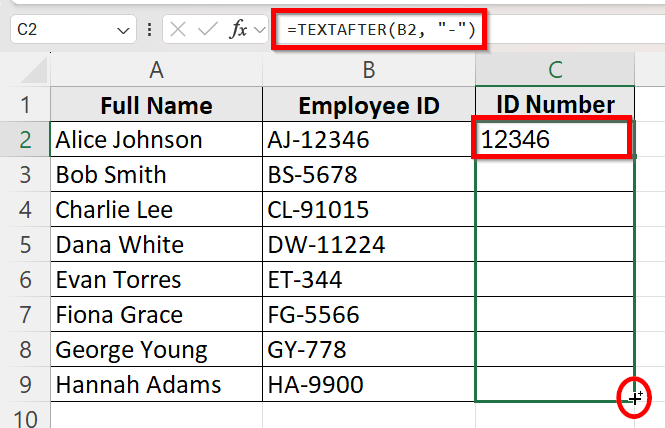Viewport: 665px width, 428px height.
Task: Click the fill handle at bottom of selection
Action: click(x=634, y=399)
